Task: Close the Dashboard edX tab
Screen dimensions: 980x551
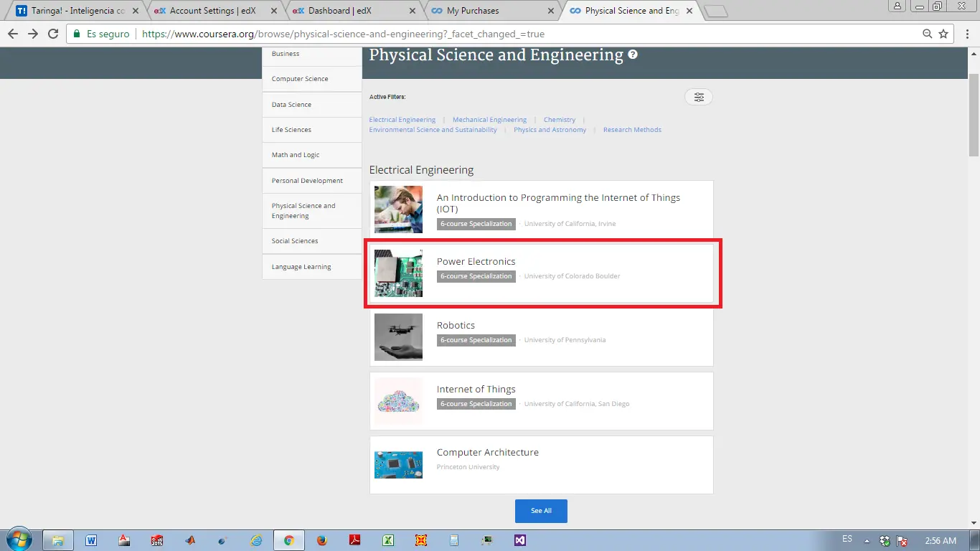Action: (x=413, y=11)
